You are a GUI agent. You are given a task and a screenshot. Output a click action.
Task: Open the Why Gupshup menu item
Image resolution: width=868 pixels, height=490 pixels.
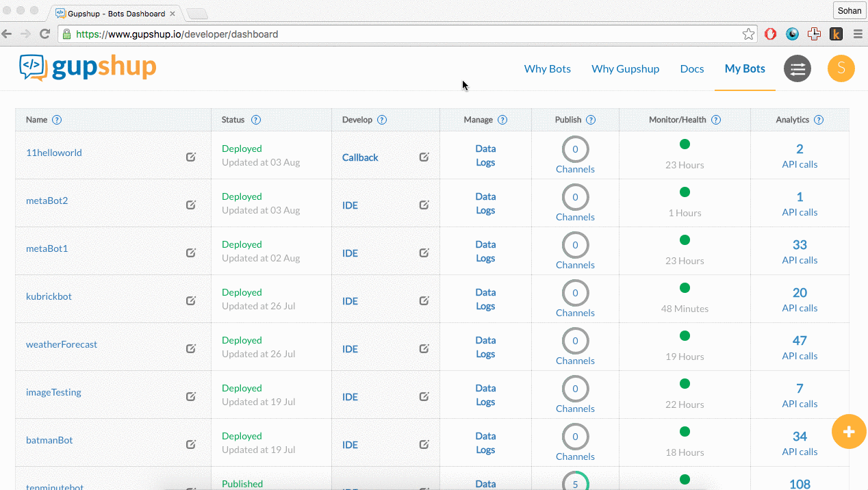tap(626, 68)
